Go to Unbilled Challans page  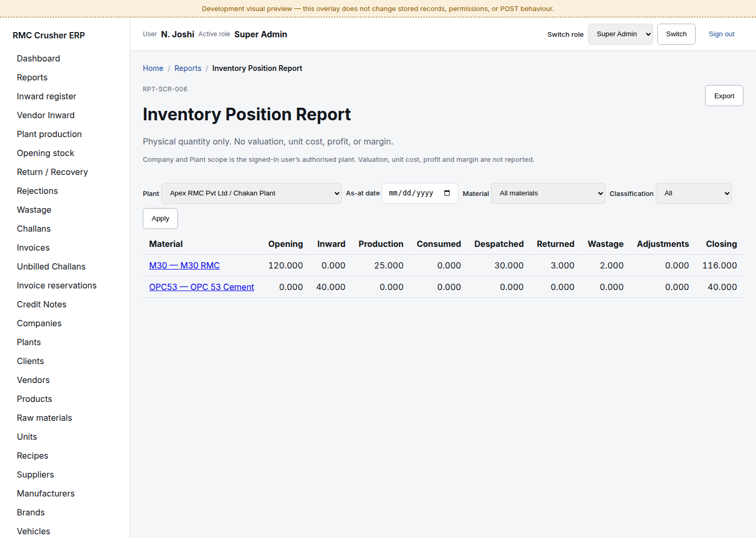point(51,266)
